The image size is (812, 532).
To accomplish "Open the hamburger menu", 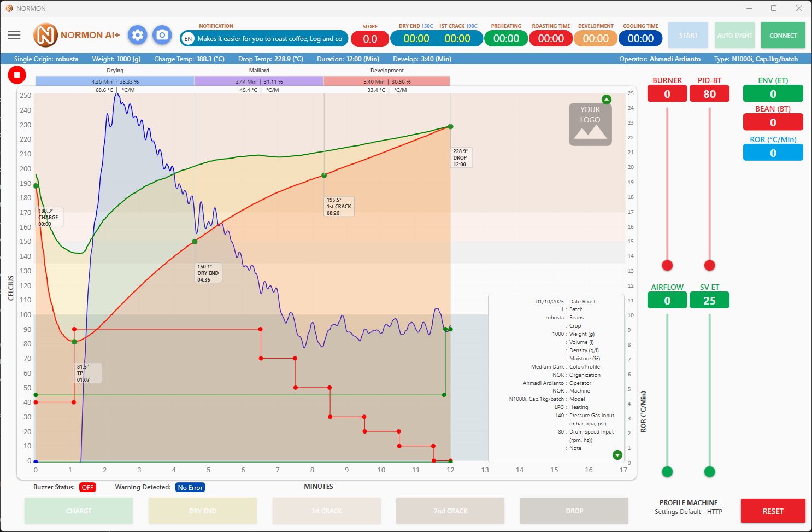I will point(14,35).
